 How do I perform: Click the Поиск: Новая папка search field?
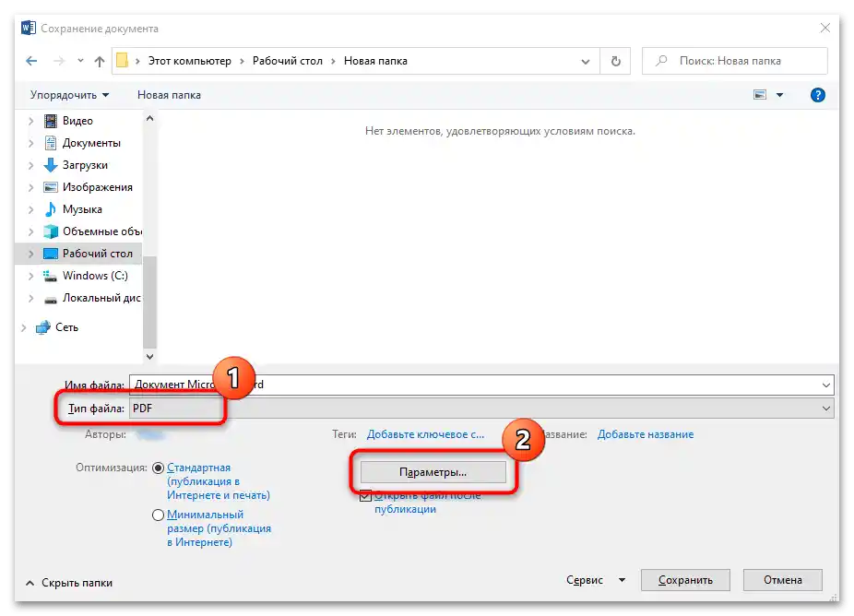pos(735,61)
